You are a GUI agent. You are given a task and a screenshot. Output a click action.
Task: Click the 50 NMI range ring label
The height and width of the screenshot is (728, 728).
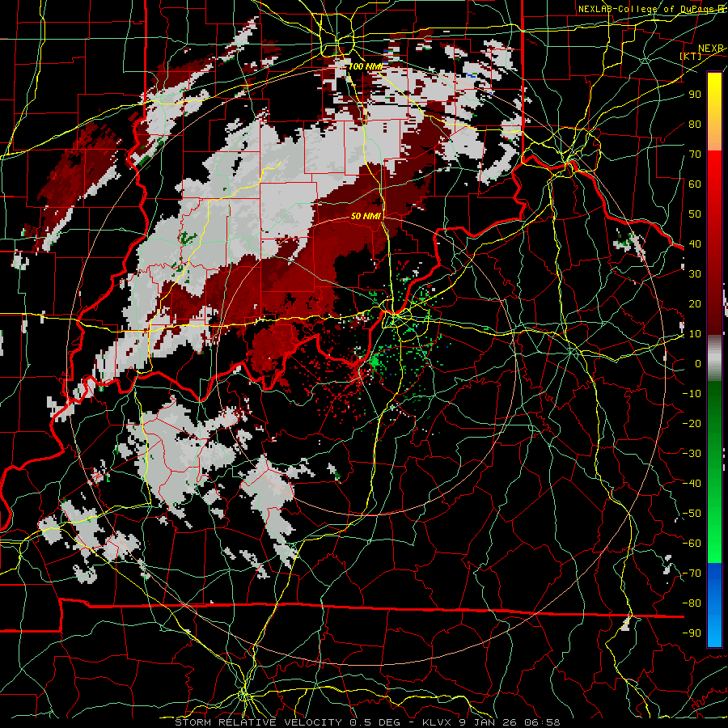pyautogui.click(x=366, y=216)
